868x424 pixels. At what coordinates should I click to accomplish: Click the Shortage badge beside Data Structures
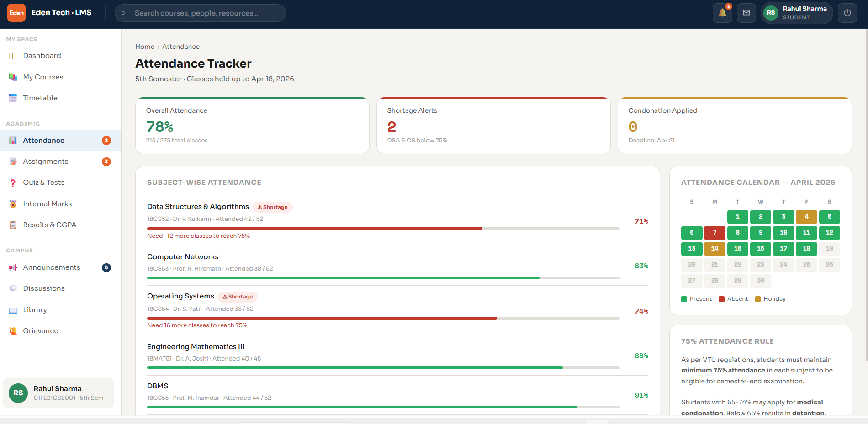273,207
